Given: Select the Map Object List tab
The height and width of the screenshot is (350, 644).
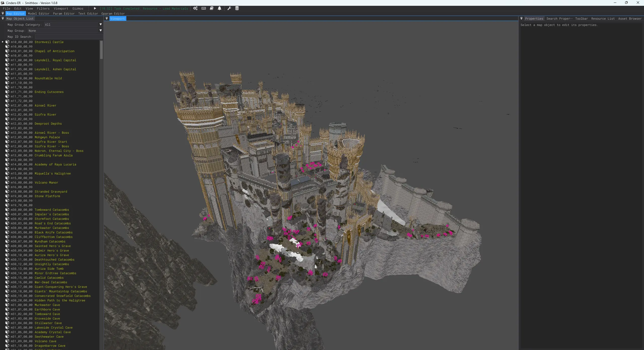Looking at the screenshot, I should click(x=20, y=19).
